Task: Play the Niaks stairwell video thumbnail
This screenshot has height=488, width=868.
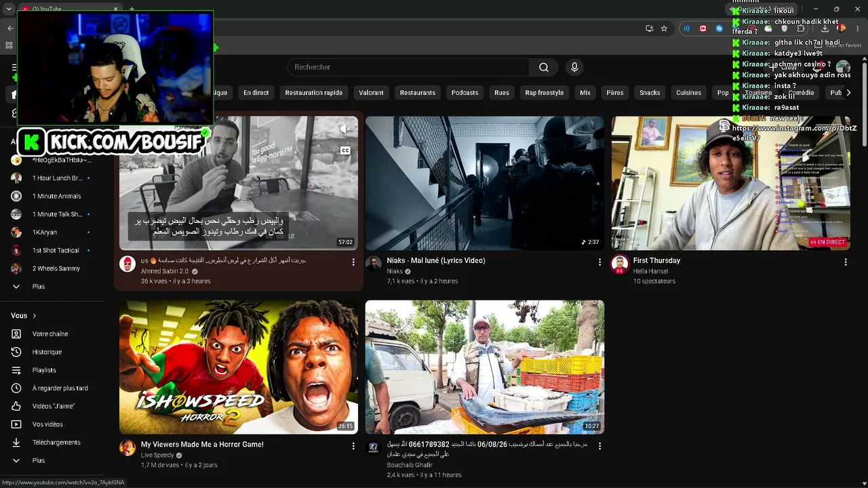Action: (485, 183)
